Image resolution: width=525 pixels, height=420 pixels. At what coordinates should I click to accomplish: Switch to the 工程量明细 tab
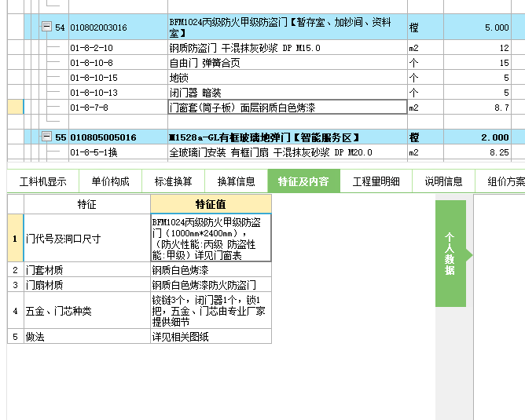[x=376, y=181]
